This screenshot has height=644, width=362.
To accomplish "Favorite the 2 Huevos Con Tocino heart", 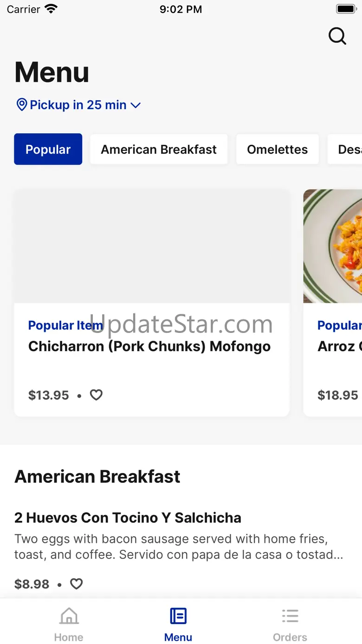I will tap(76, 584).
